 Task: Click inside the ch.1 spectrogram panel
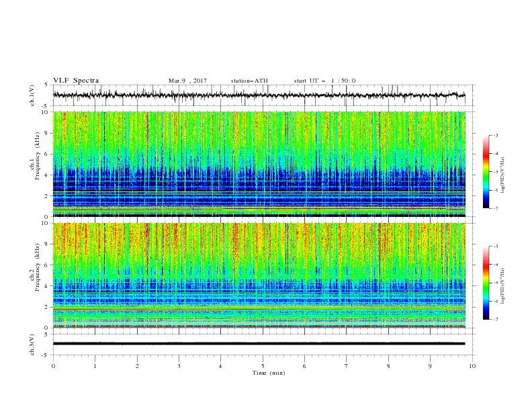(259, 164)
